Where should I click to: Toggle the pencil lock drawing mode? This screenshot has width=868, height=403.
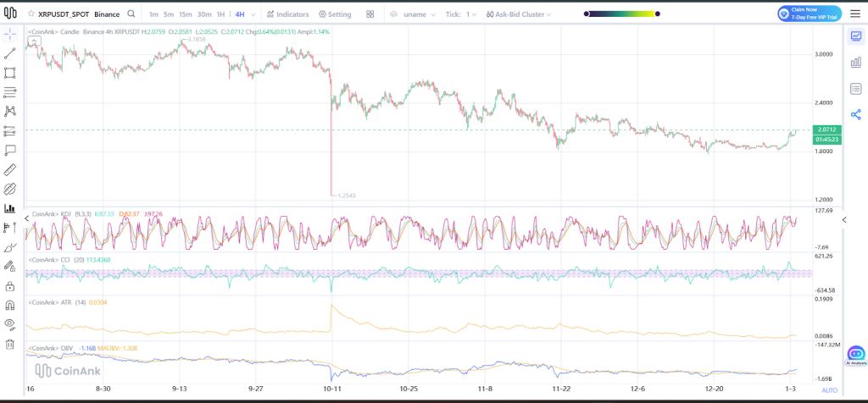9,267
